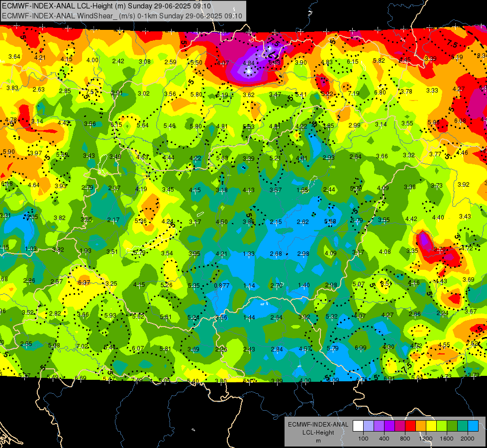487x448 pixels.
Task: Pick the light blue legend swatch
Action: (473, 426)
